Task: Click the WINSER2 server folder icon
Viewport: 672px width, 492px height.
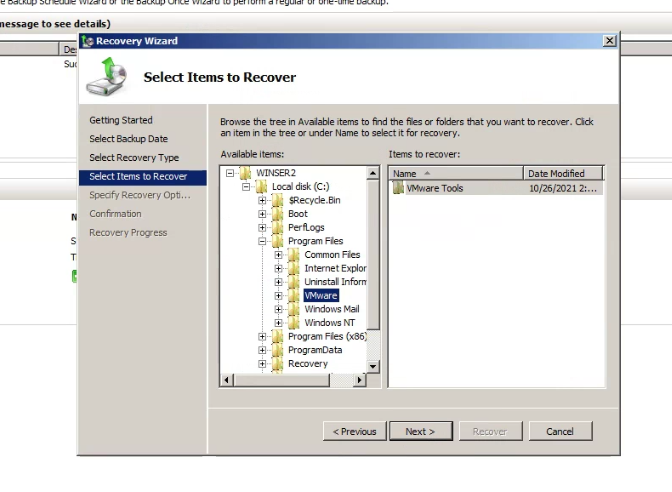Action: [x=246, y=173]
